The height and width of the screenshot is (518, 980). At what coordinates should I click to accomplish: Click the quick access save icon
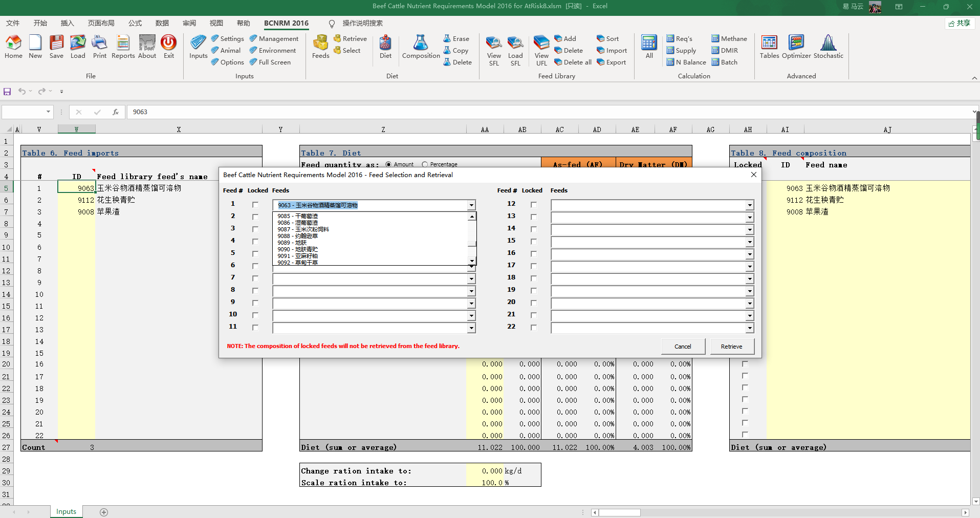pyautogui.click(x=7, y=91)
